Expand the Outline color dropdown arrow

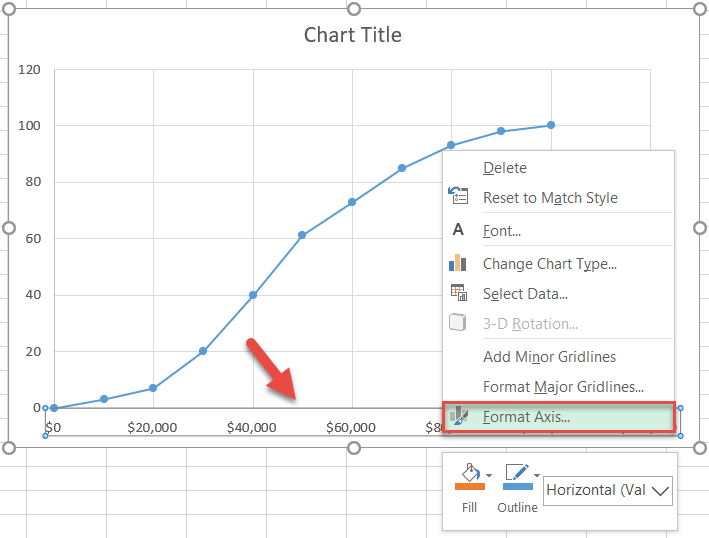tap(537, 475)
